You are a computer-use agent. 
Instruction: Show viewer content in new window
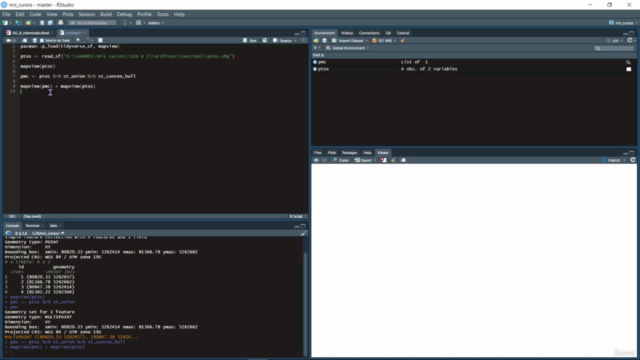click(x=403, y=160)
